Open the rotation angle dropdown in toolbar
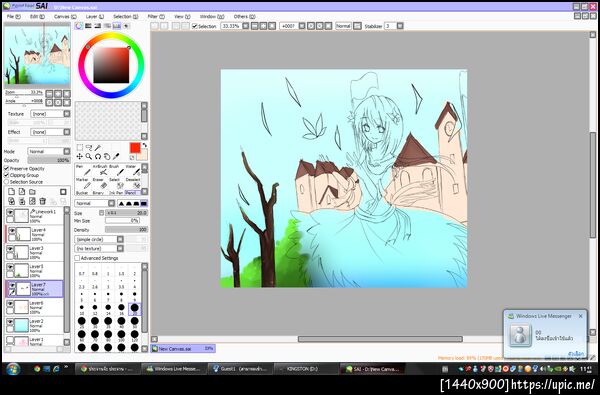 coord(302,26)
